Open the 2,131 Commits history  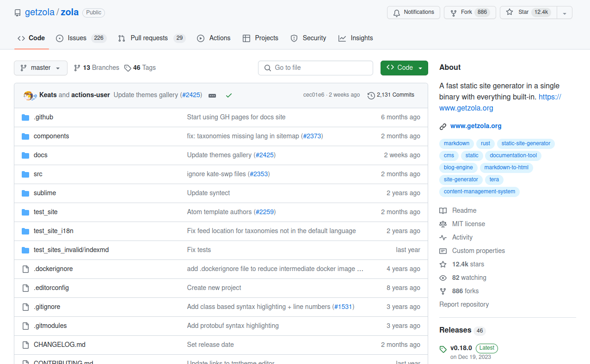tap(391, 95)
